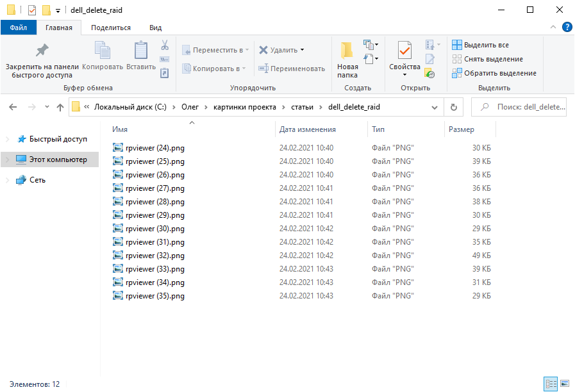
Task: Click Локальный диск (C:) breadcrumb
Action: point(130,107)
